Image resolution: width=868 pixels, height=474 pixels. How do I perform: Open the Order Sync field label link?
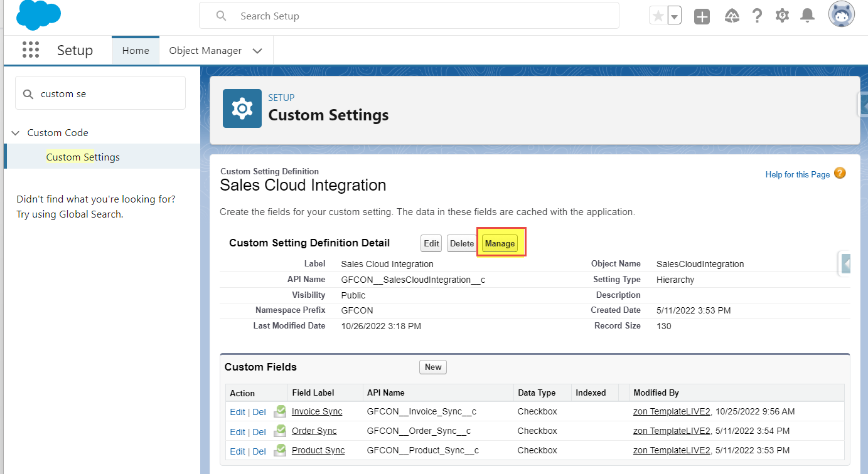coord(314,431)
